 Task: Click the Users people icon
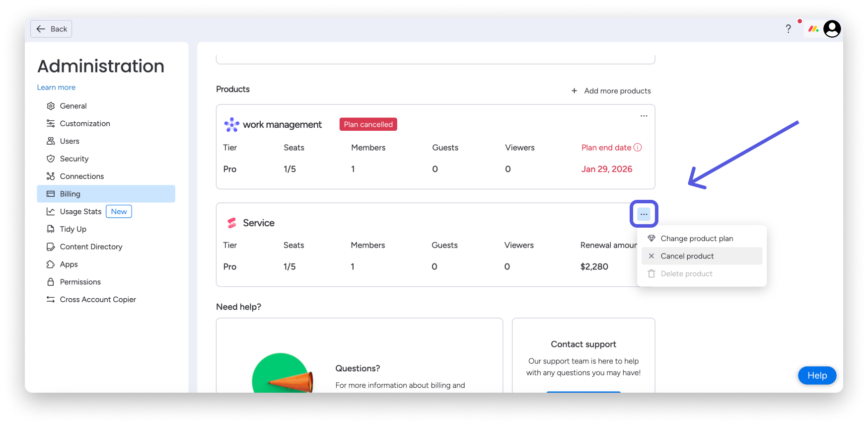click(x=51, y=141)
